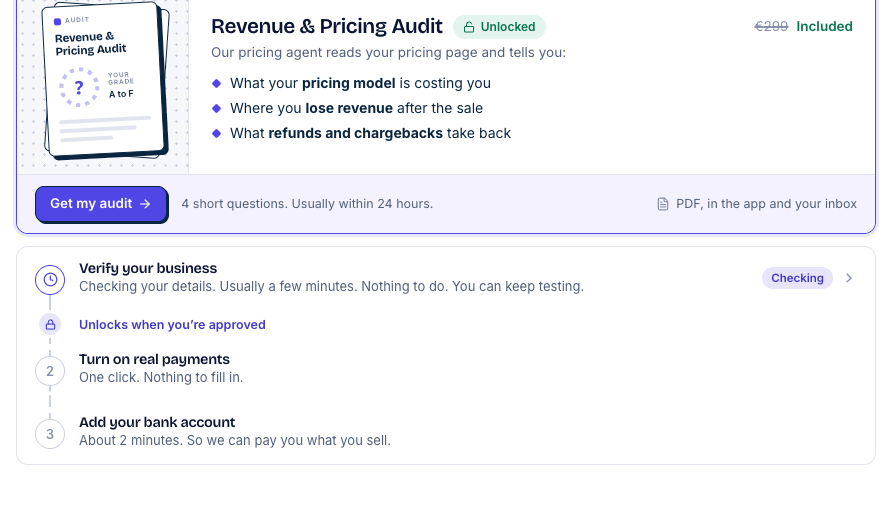Open the Verify your business step
Screen dimensions: 892x532
point(445,278)
